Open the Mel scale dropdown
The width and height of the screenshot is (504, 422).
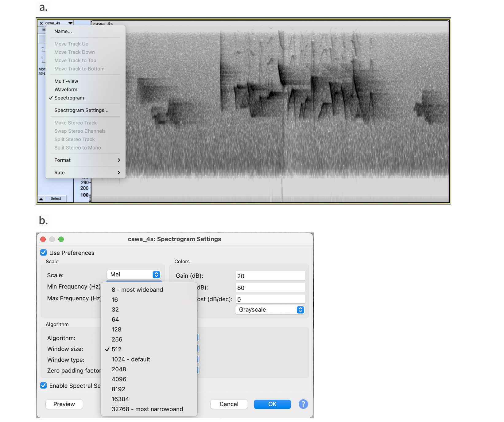[x=134, y=275]
